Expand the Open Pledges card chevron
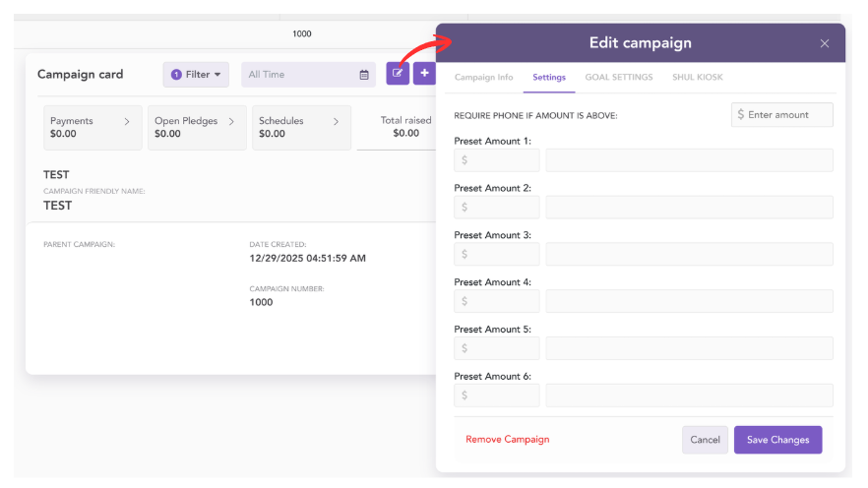 pyautogui.click(x=231, y=121)
